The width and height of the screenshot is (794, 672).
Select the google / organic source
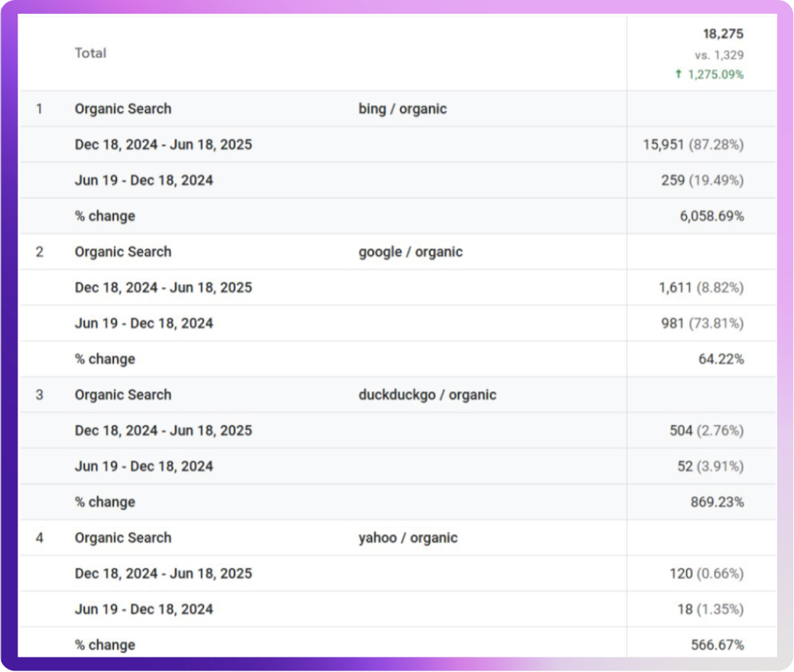click(x=410, y=252)
